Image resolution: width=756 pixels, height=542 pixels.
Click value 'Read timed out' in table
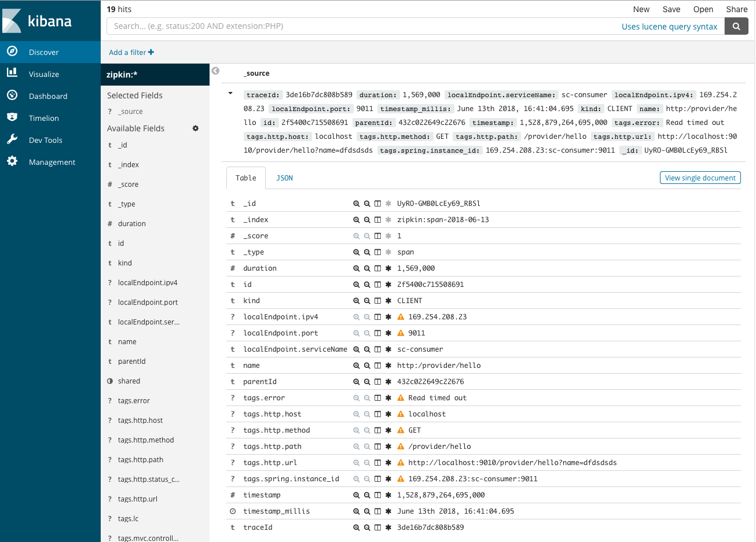click(x=437, y=398)
